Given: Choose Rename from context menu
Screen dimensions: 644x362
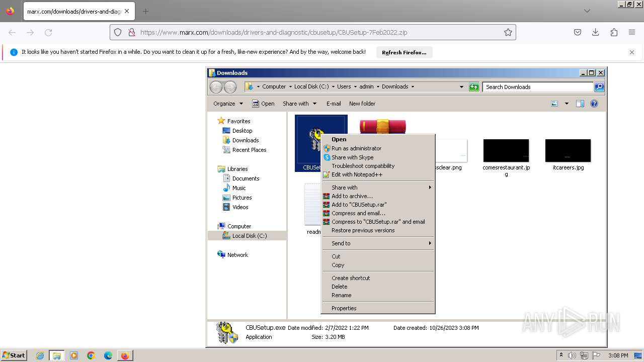Looking at the screenshot, I should click(378, 295).
